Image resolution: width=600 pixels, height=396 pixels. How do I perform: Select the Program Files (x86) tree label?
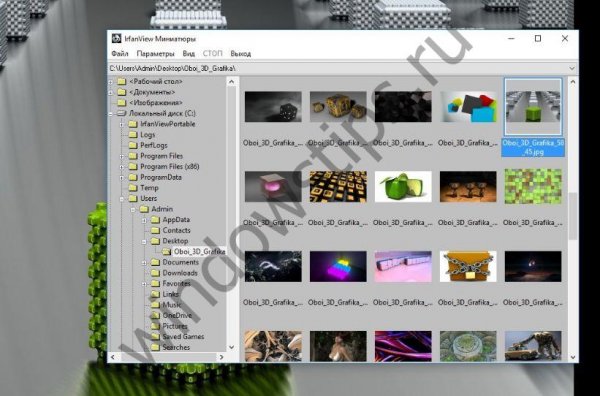pyautogui.click(x=170, y=167)
